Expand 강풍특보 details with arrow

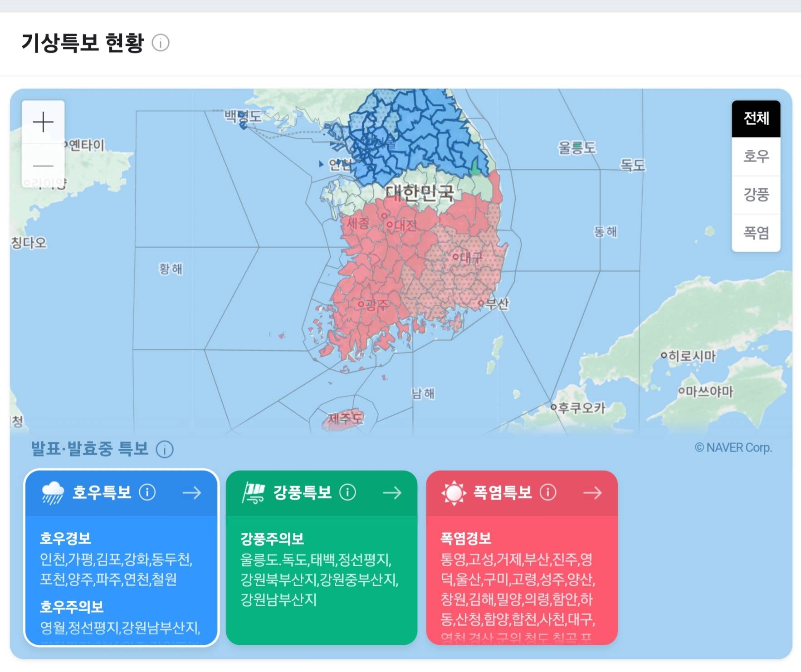[392, 493]
